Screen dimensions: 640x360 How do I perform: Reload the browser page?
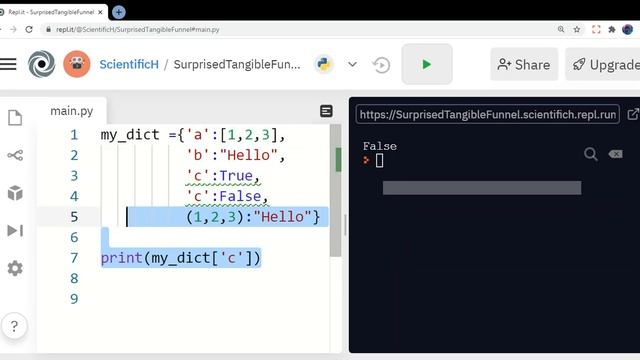29,29
